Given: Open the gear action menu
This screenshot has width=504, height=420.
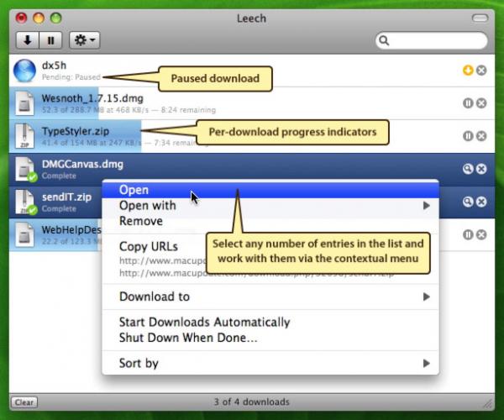Looking at the screenshot, I should click(x=85, y=40).
